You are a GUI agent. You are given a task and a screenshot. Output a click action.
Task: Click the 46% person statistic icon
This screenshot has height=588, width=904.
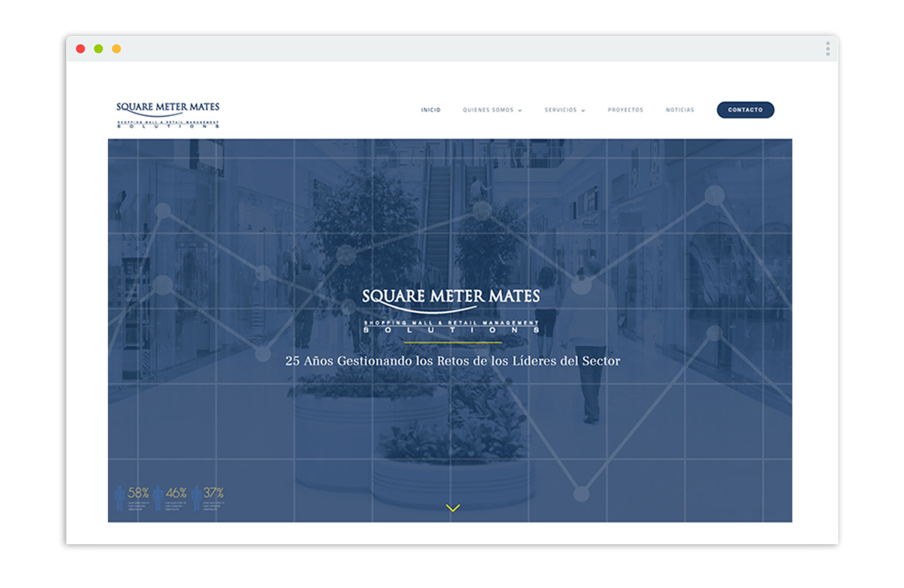pyautogui.click(x=158, y=498)
